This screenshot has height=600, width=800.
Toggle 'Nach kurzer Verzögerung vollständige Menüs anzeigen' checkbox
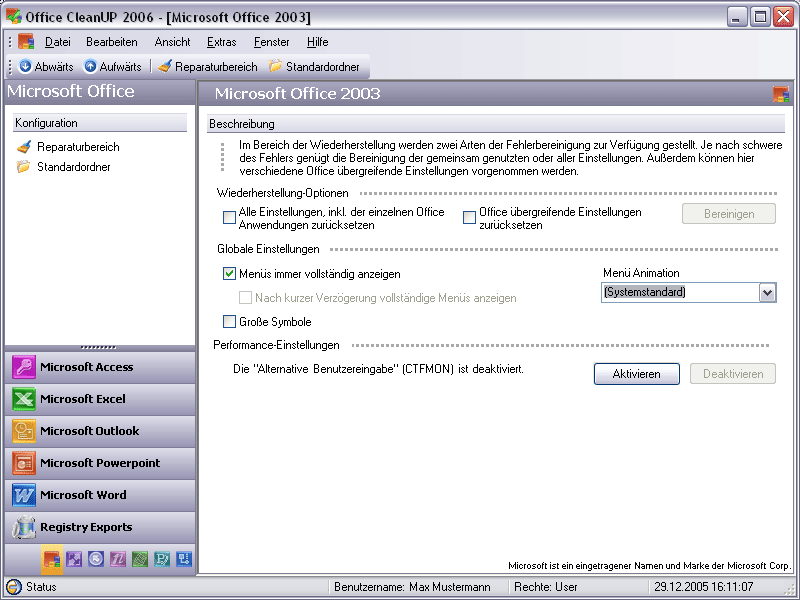point(245,297)
